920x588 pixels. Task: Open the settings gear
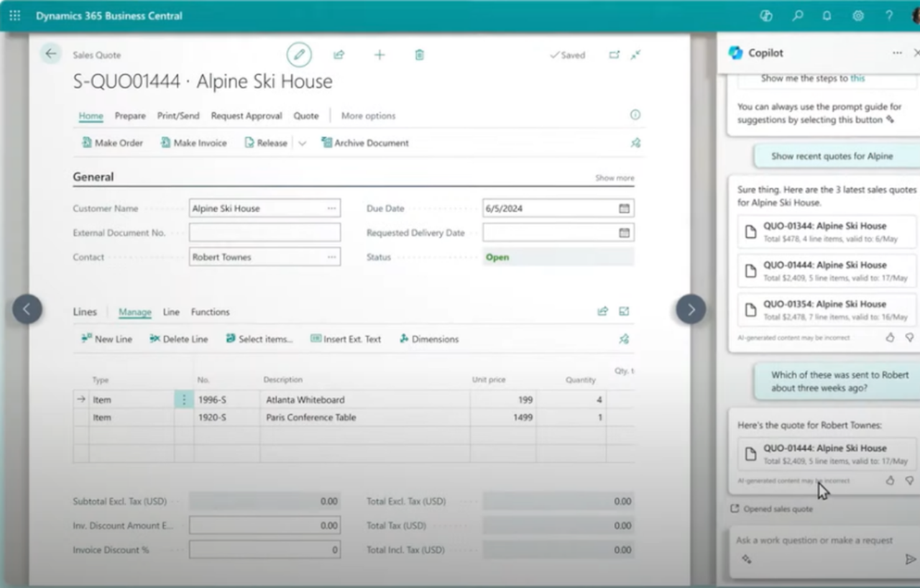[858, 15]
